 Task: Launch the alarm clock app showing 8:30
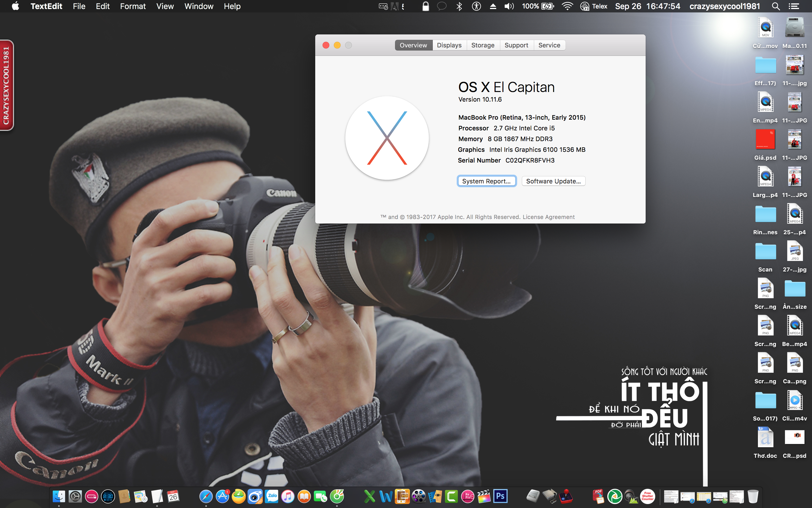click(x=108, y=496)
